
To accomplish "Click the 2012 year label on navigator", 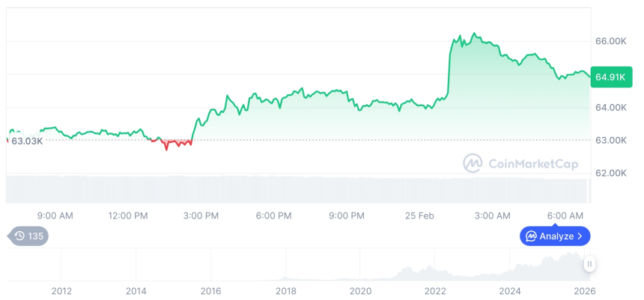I will [61, 291].
